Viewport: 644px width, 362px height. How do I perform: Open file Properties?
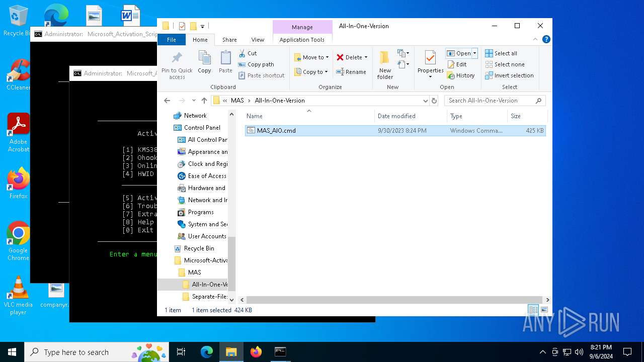(x=430, y=65)
